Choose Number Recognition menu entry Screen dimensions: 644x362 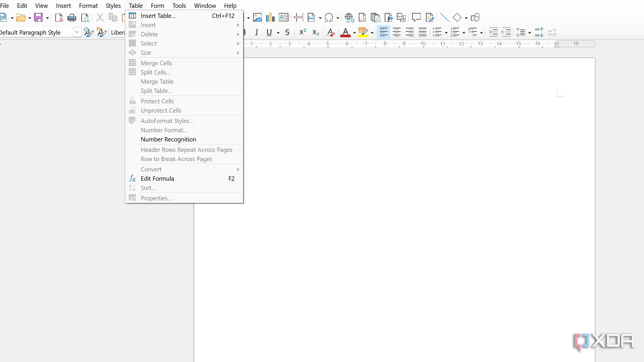(x=184, y=139)
